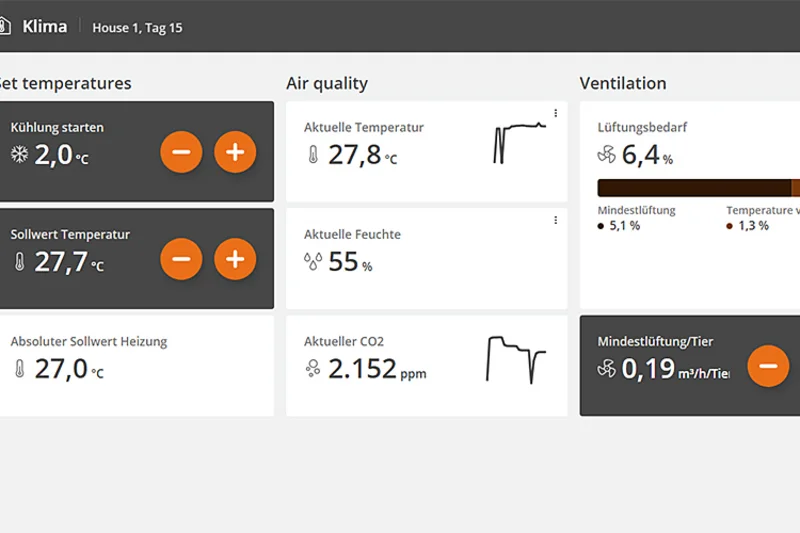Decrease the Kühlung starten temperature
800x533 pixels.
coord(181,152)
